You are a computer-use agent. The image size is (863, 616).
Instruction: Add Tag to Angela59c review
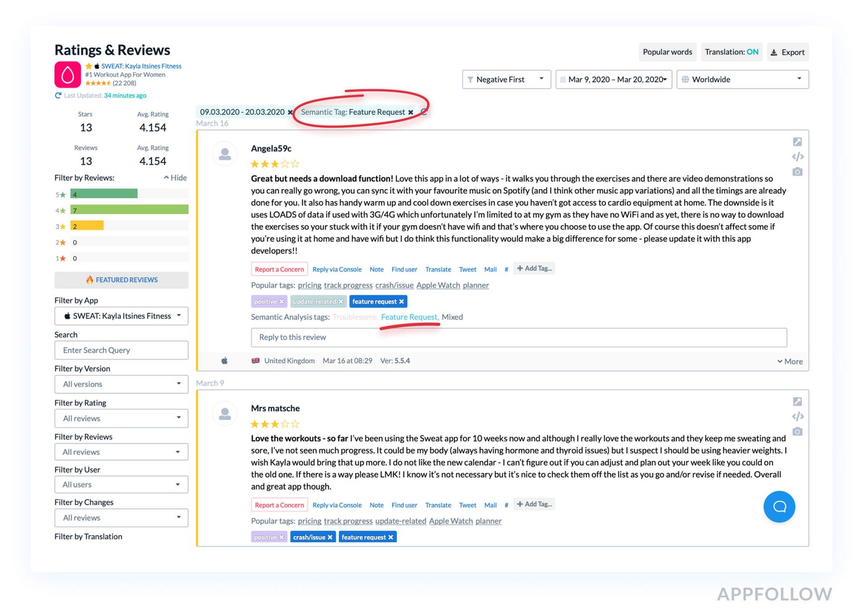(x=534, y=268)
